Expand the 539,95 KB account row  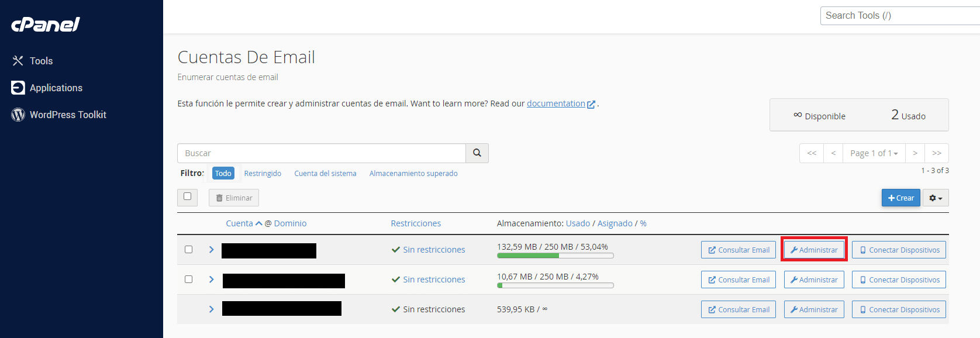pos(211,309)
